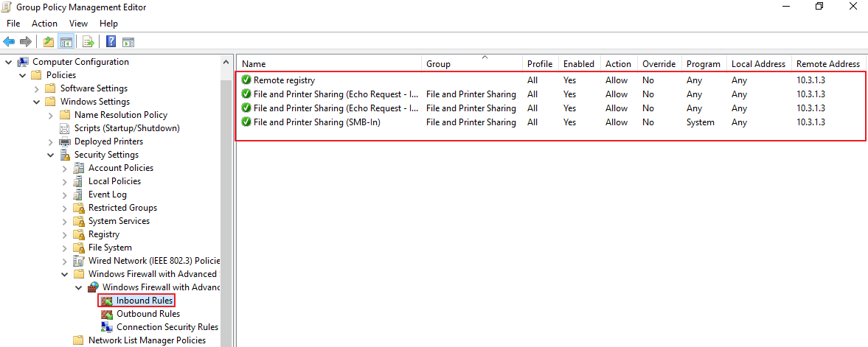Screen dimensions: 868x347
Task: Click the Back arrow toolbar icon
Action: pyautogui.click(x=9, y=41)
